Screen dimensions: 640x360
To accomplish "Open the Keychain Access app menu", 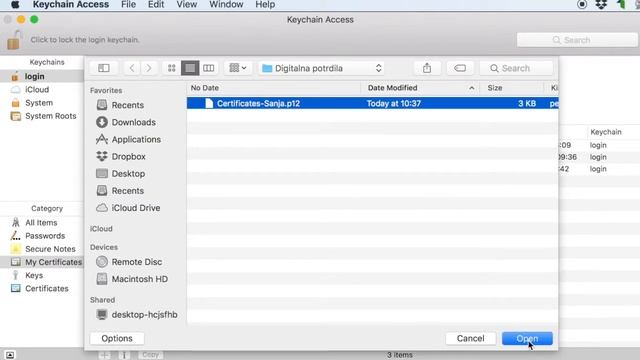I will pyautogui.click(x=71, y=4).
